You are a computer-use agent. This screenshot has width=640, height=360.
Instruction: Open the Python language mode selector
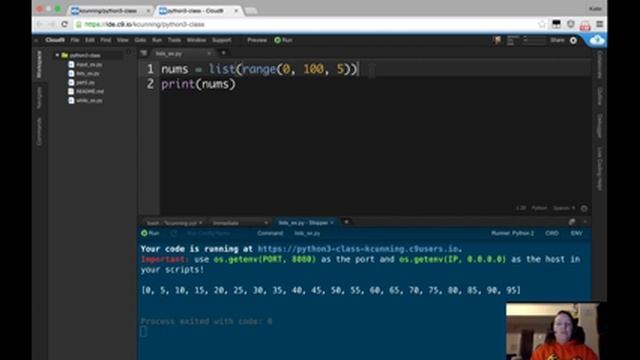539,208
